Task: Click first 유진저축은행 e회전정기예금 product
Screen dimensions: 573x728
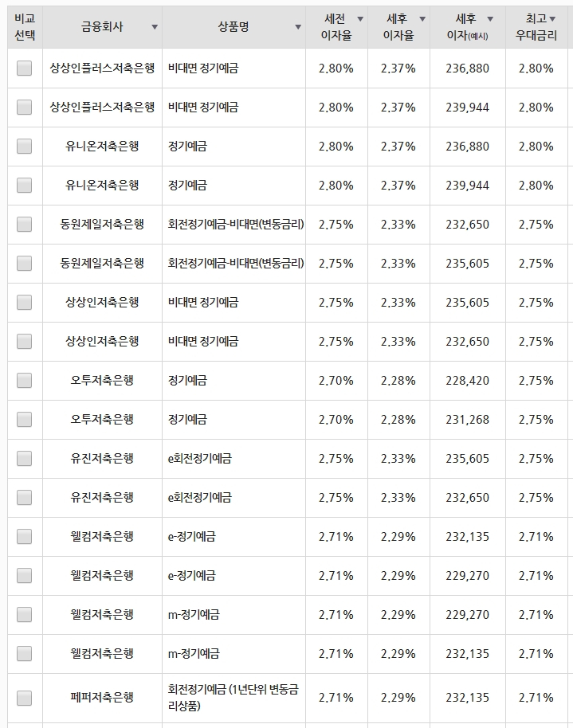Action: point(199,458)
